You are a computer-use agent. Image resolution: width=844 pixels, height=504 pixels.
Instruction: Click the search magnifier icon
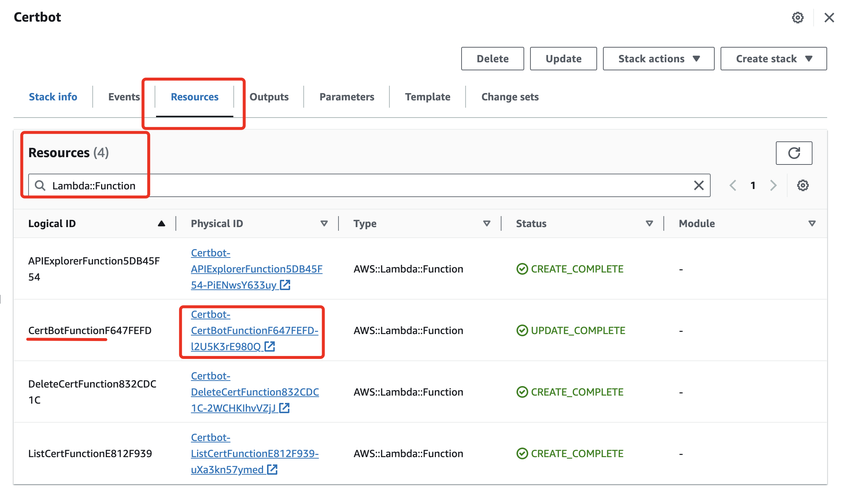40,186
